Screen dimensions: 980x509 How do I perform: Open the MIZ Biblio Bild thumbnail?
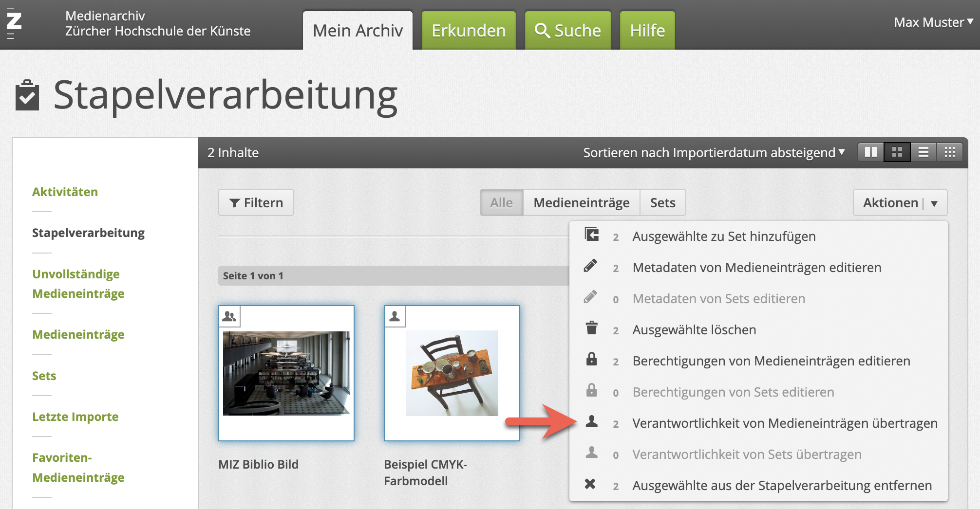(x=286, y=373)
